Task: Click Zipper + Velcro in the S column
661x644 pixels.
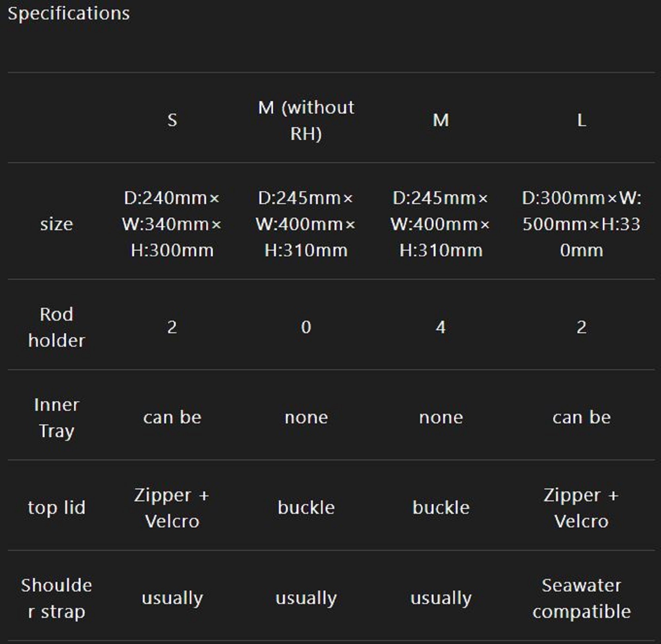Action: point(172,507)
